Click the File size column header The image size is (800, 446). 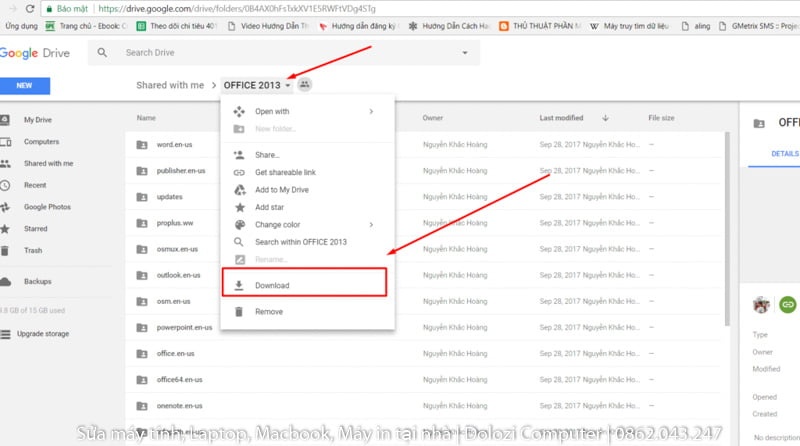(x=661, y=118)
